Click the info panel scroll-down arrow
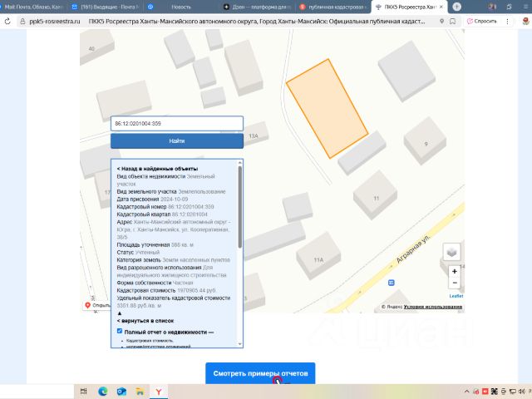Screen dimensions: 532x399 (x=240, y=344)
